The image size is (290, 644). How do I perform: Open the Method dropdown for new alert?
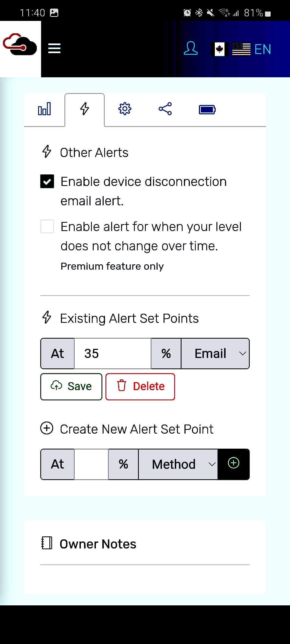click(178, 464)
